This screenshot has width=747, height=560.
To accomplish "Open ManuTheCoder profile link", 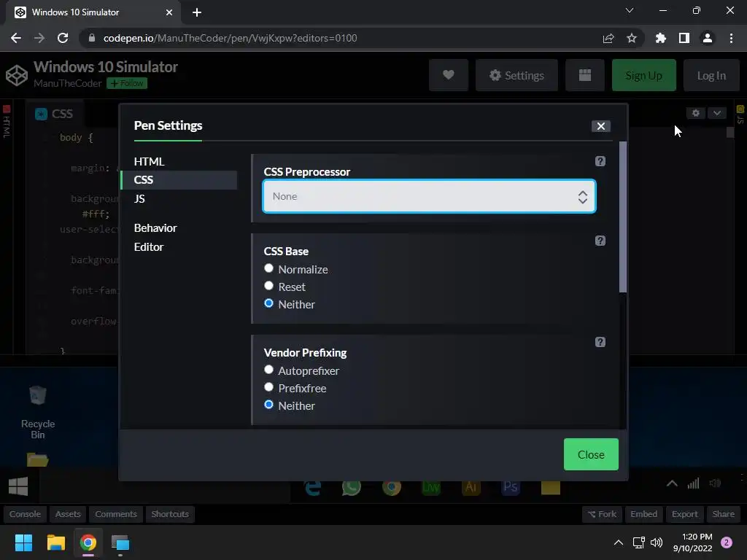I will coord(68,83).
